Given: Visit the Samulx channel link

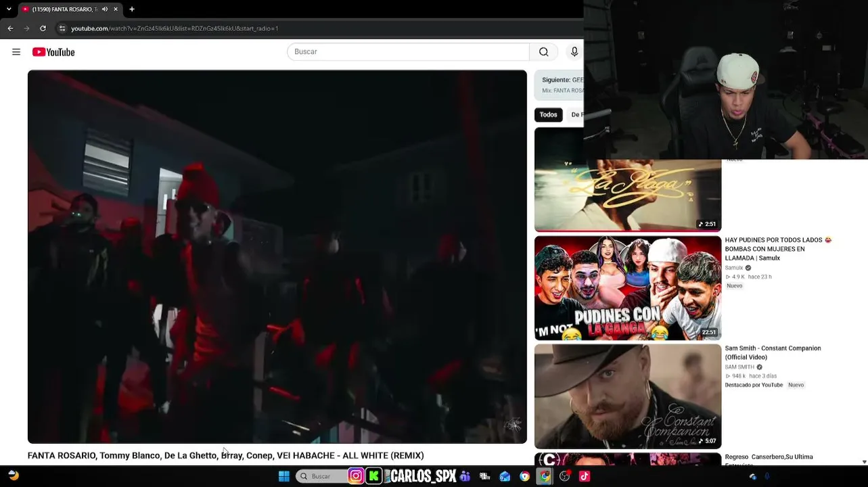Looking at the screenshot, I should (x=734, y=268).
